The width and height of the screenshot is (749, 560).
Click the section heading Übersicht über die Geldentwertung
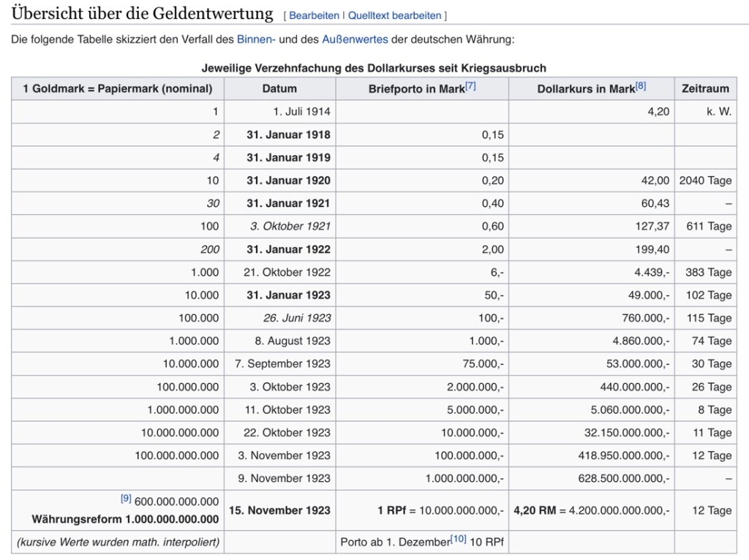tap(142, 13)
